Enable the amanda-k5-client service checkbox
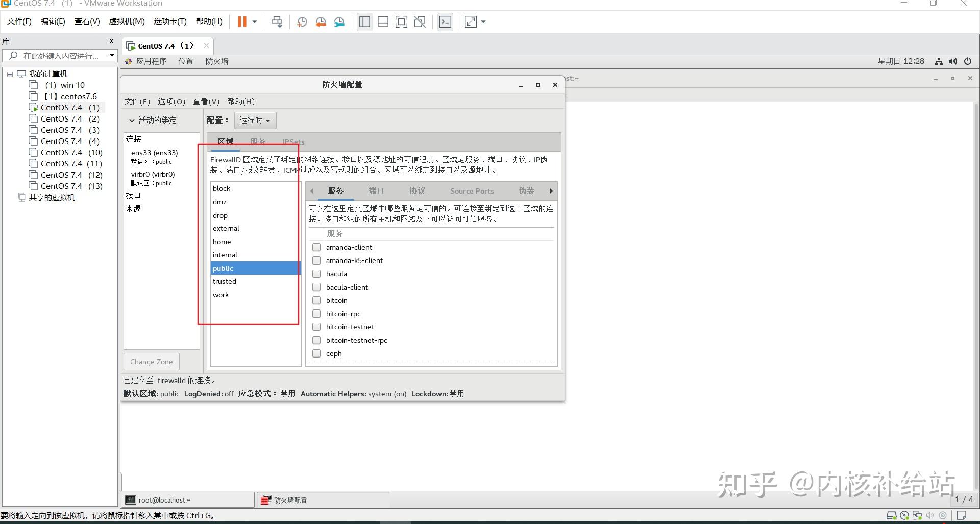Viewport: 980px width, 524px height. coord(316,260)
